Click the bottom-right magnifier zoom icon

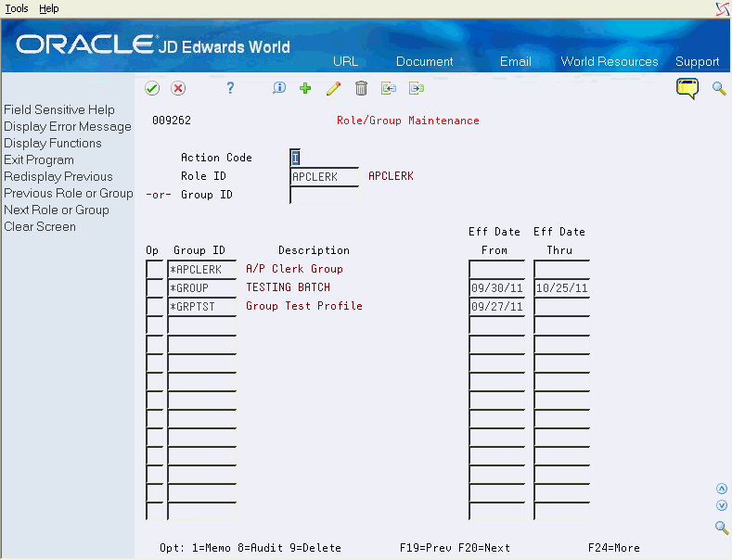pyautogui.click(x=722, y=528)
